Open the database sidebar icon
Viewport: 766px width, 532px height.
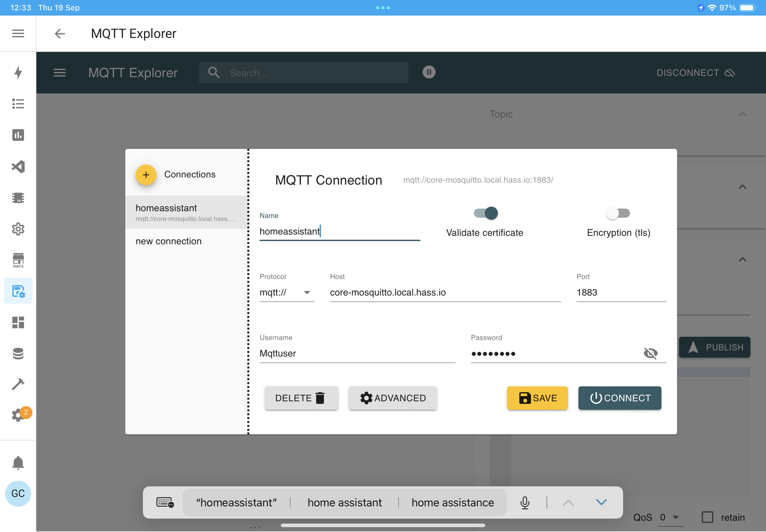coord(18,353)
